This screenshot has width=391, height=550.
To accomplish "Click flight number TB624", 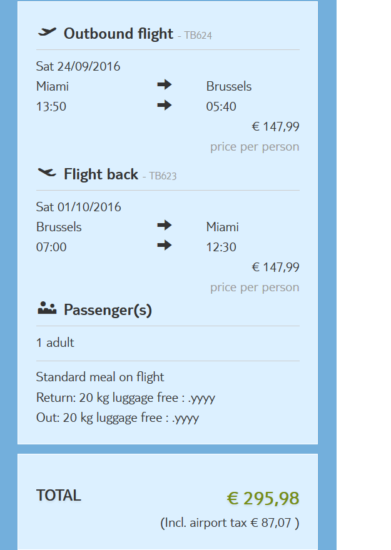I will coord(198,35).
